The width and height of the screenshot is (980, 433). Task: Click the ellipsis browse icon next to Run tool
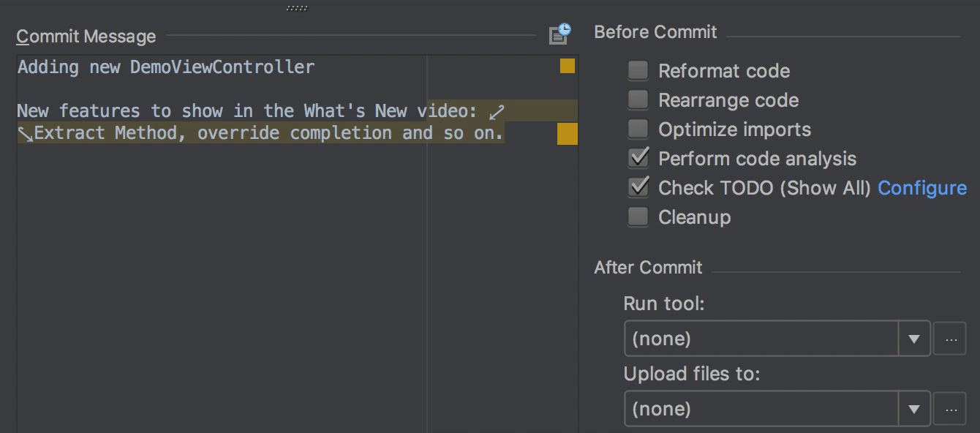950,339
